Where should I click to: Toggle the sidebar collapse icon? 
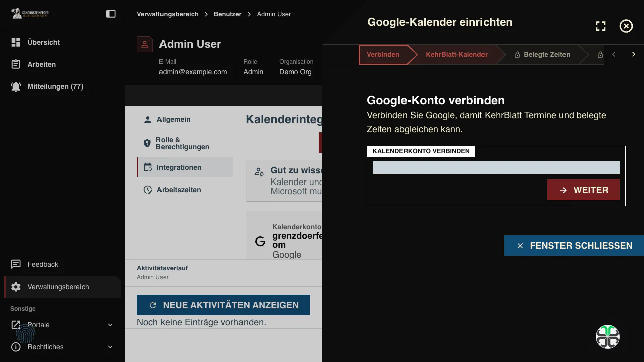pyautogui.click(x=111, y=14)
